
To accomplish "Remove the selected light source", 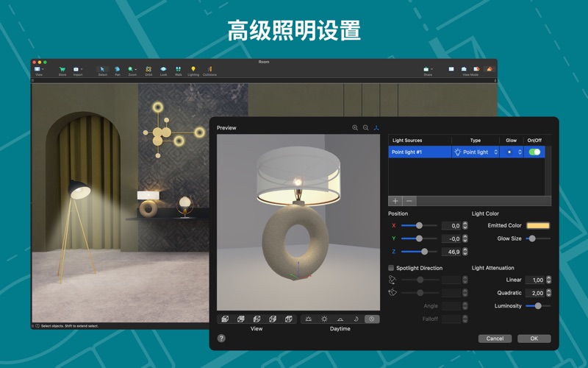I will tap(409, 201).
